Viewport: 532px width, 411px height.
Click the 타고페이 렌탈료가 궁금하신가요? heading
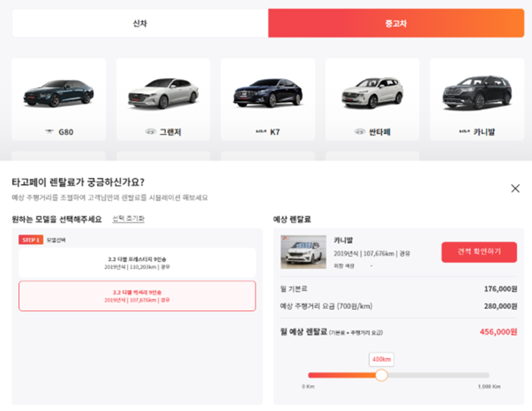[x=78, y=182]
